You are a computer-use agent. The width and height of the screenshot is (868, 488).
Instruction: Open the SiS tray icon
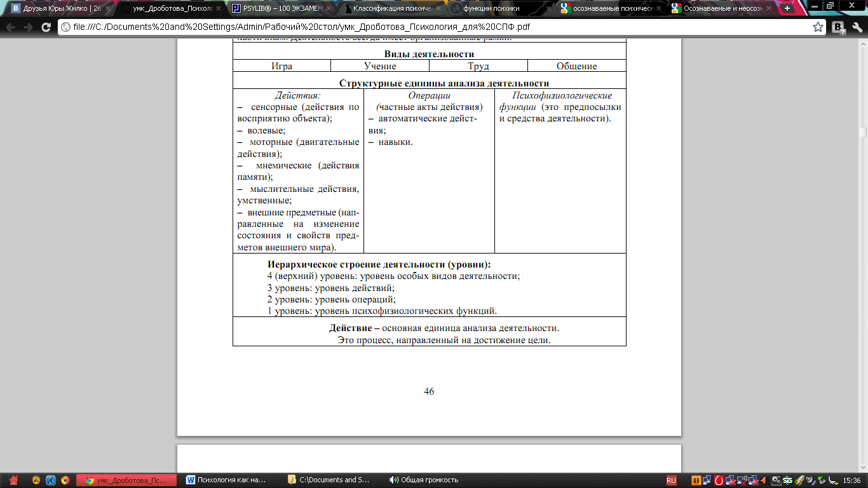coord(788,480)
